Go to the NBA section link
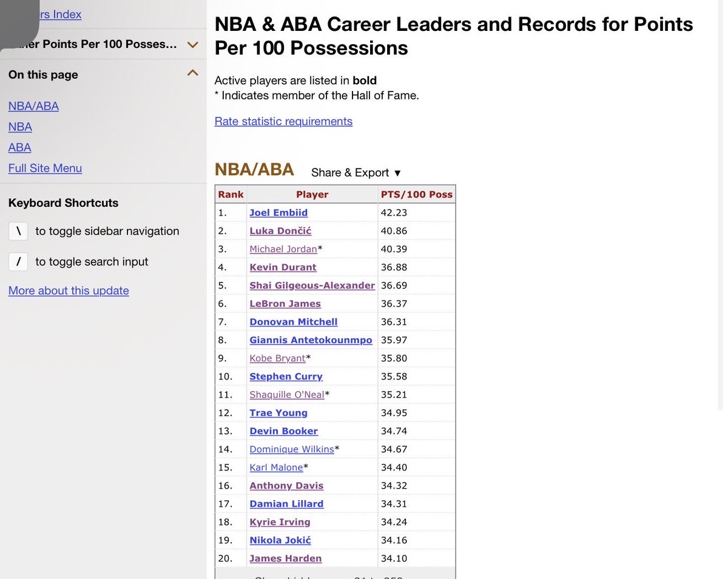The image size is (728, 579). [20, 127]
